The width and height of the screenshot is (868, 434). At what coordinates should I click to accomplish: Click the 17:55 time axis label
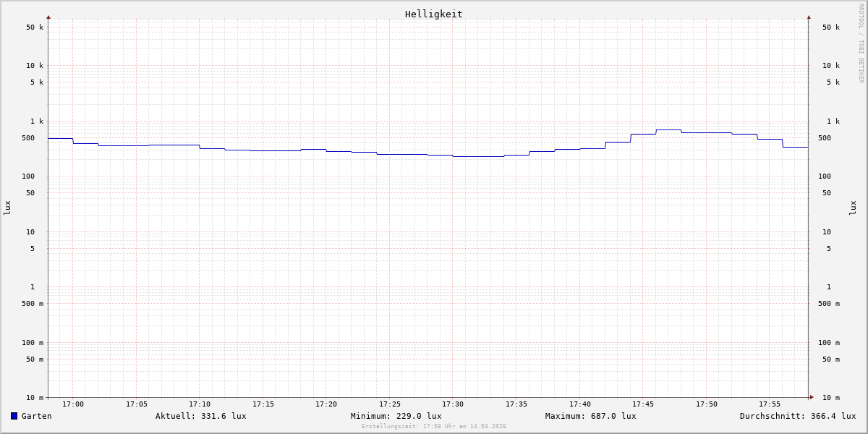click(x=770, y=404)
